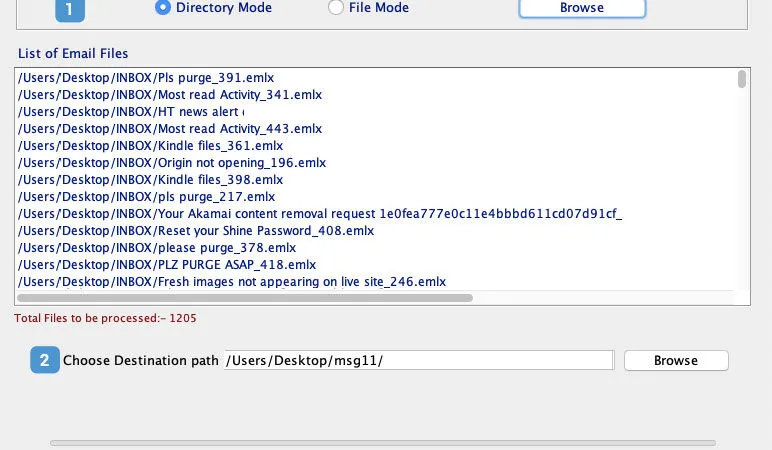Viewport: 772px width, 450px height.
Task: Click Browse button beside destination path
Action: tap(676, 360)
